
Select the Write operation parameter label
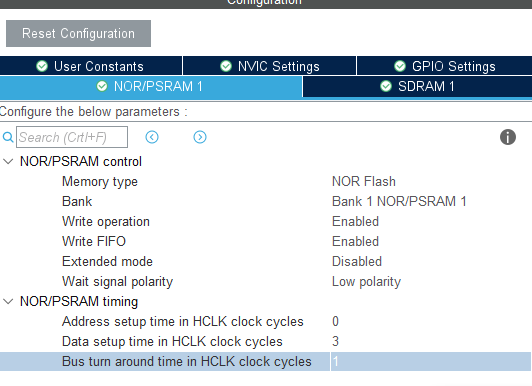pos(106,222)
